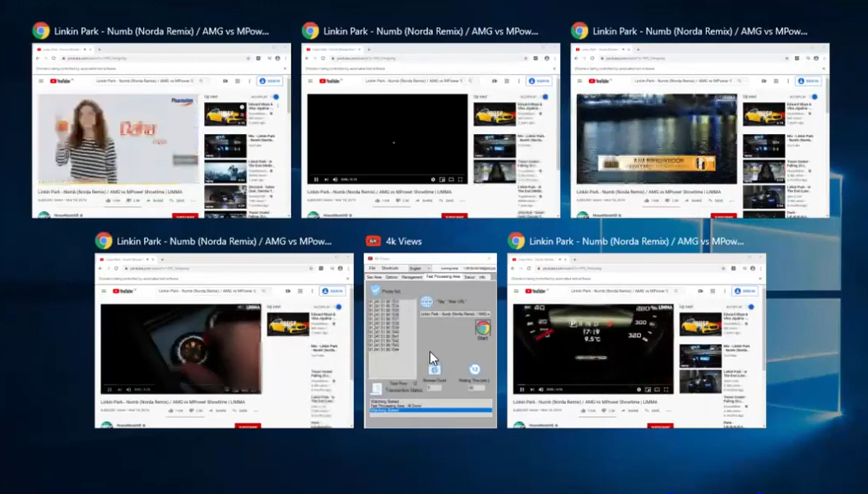Open the File menu in 4k Views
The image size is (868, 494).
pyautogui.click(x=372, y=268)
